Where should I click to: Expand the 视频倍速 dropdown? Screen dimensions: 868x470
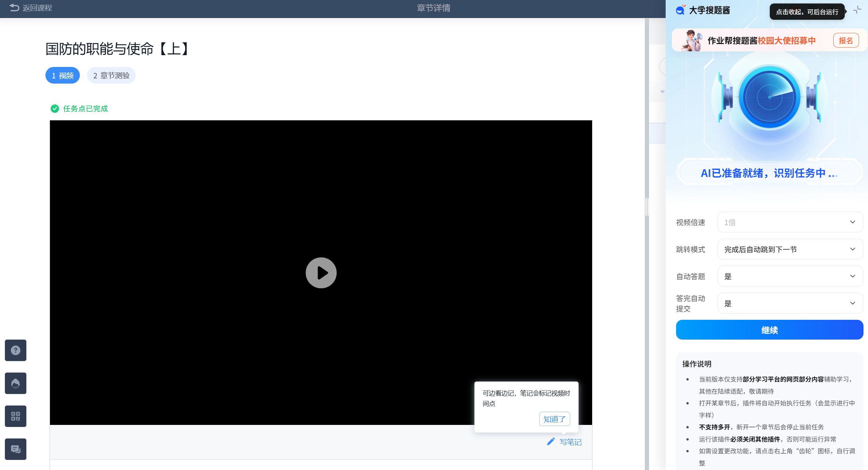click(x=790, y=222)
